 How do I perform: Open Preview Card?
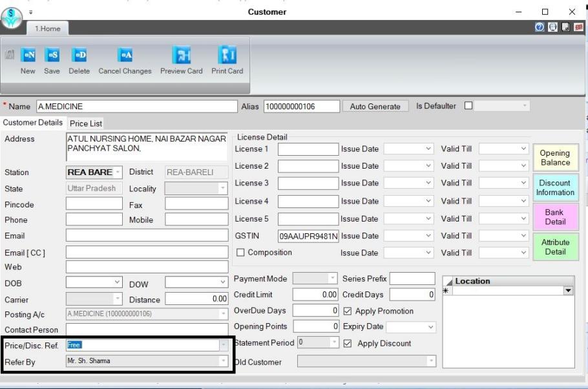(x=182, y=55)
